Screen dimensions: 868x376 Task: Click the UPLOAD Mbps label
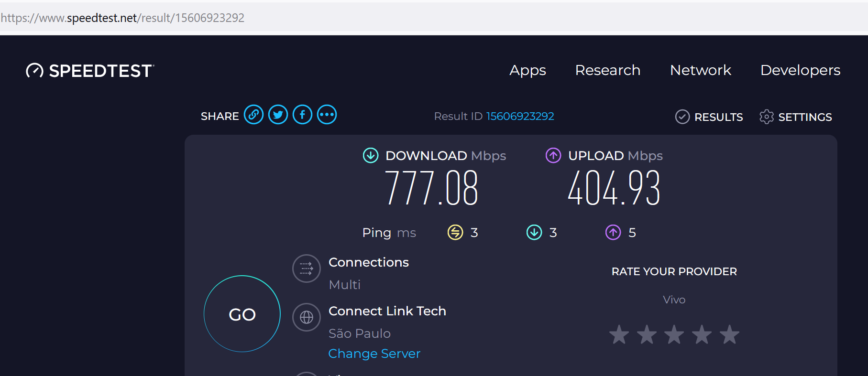(x=615, y=156)
